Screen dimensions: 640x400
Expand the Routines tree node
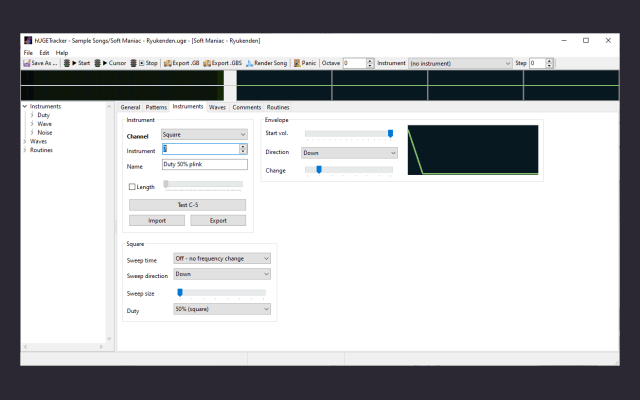tap(25, 150)
